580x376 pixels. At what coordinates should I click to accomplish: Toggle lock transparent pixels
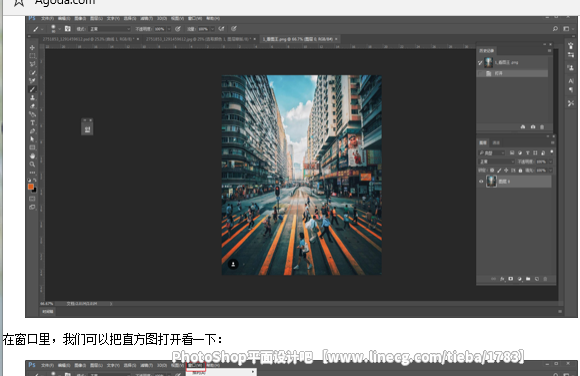pos(492,170)
